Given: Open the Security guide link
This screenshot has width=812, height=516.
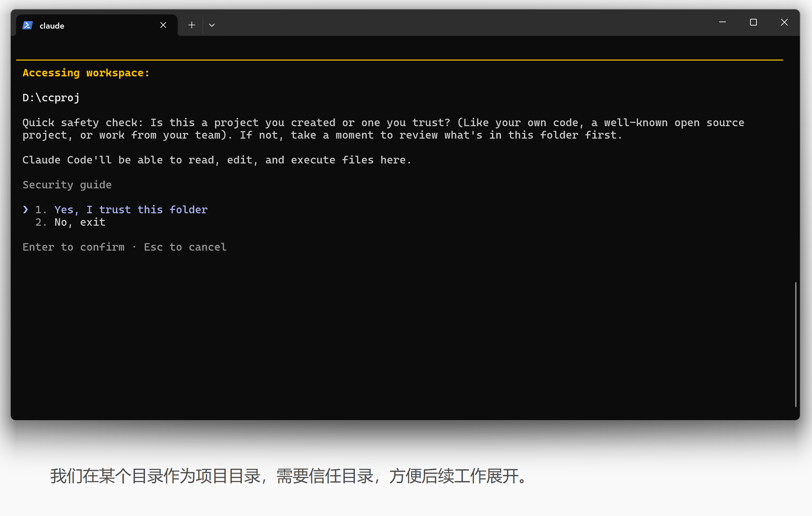Looking at the screenshot, I should (x=67, y=185).
